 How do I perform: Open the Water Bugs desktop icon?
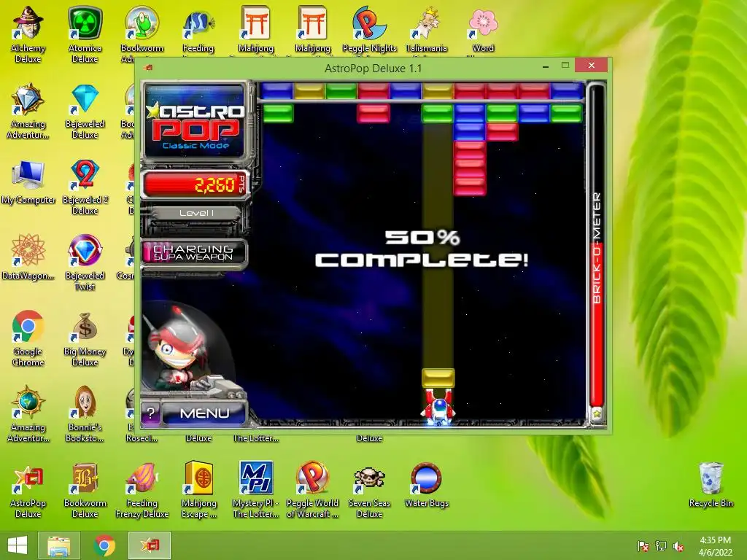click(x=426, y=486)
